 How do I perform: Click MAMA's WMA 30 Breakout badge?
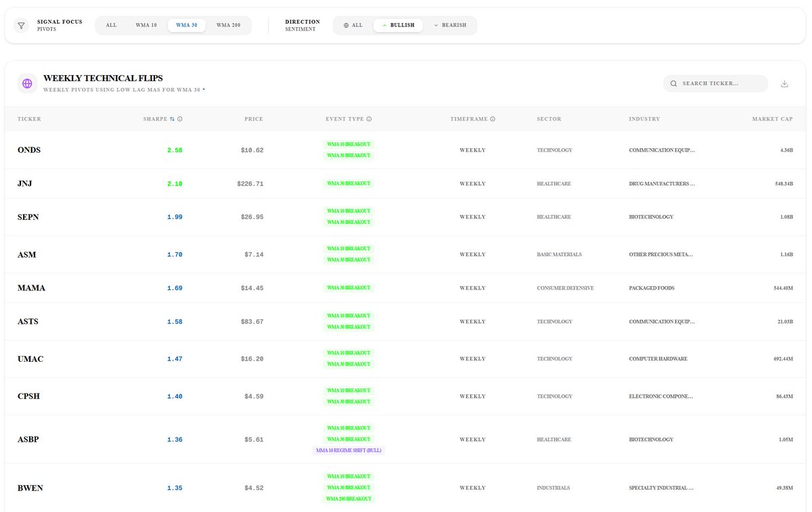click(348, 288)
